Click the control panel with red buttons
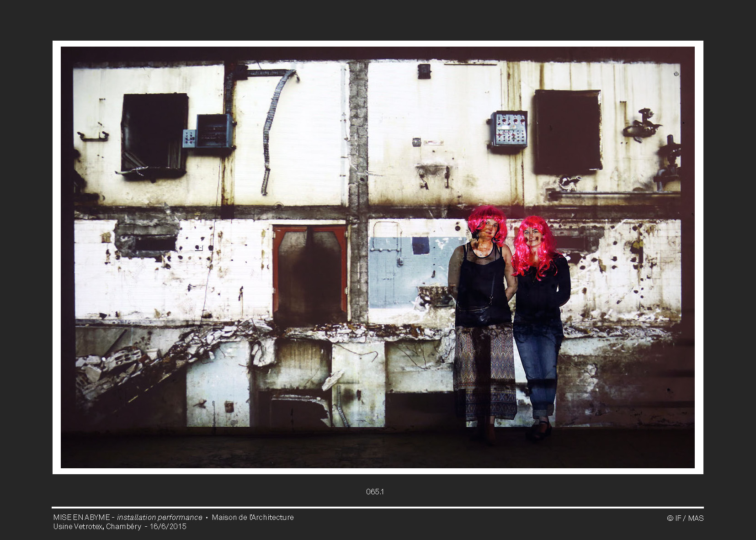The image size is (756, 540). 509,129
